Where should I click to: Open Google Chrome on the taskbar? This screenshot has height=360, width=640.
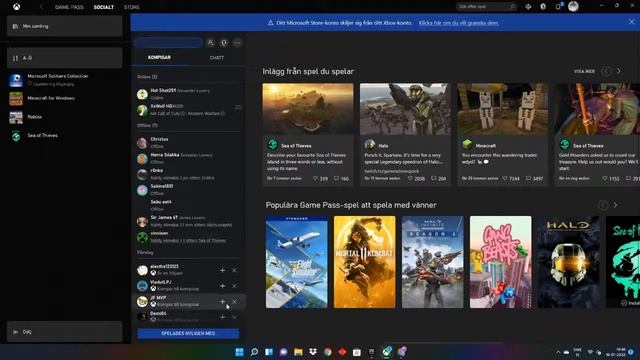(328, 352)
